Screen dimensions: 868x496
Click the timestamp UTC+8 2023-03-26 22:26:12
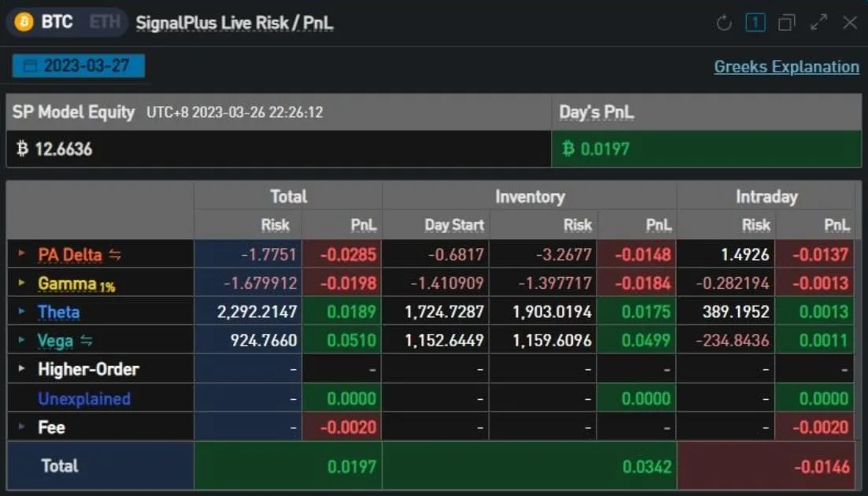pyautogui.click(x=235, y=113)
